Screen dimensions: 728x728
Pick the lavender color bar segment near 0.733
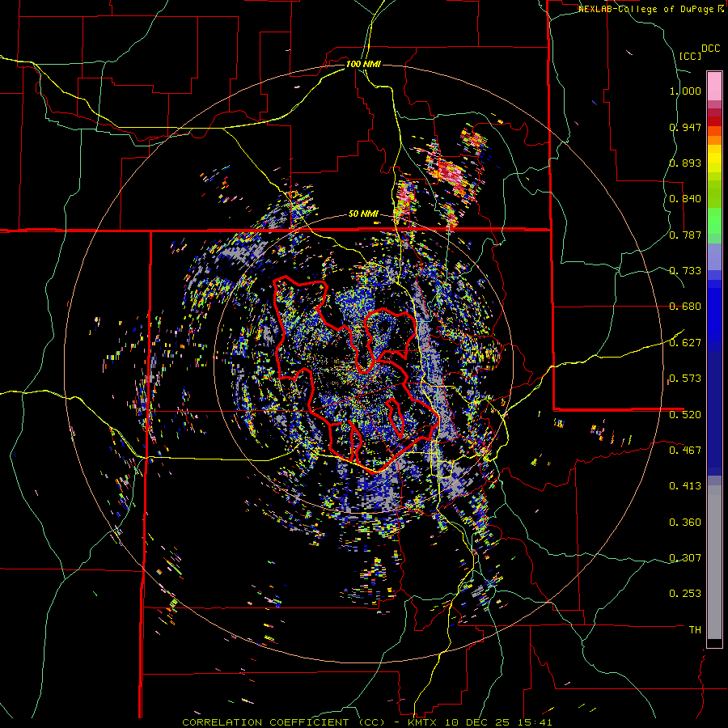point(714,256)
